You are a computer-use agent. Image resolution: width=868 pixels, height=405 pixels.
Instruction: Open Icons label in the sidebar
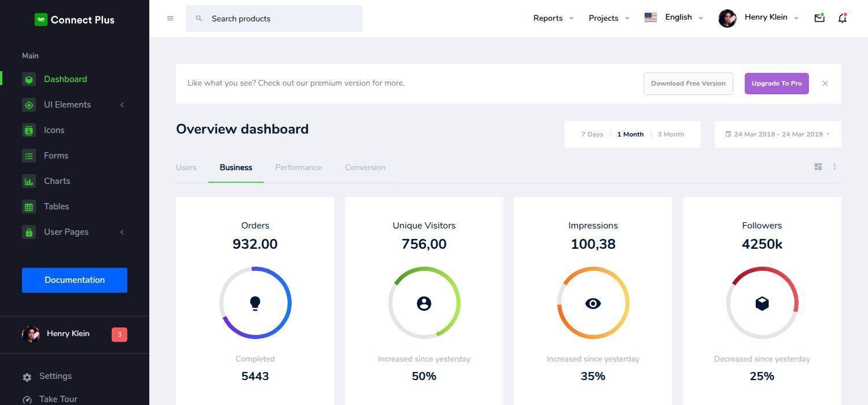(54, 130)
